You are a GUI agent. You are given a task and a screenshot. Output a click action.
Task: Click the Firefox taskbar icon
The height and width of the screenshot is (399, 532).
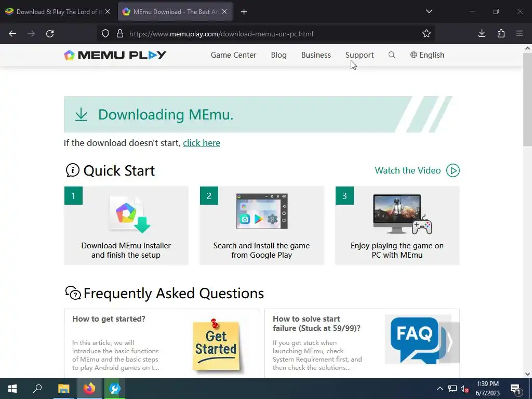(x=89, y=389)
